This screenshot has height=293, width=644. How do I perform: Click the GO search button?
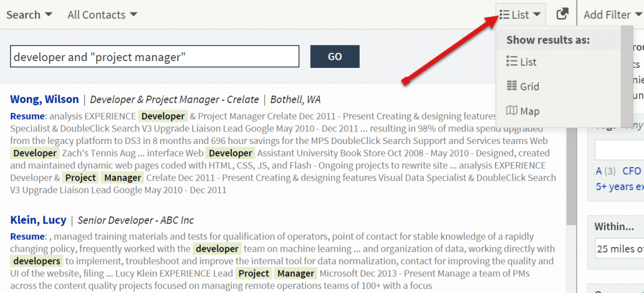[x=335, y=57]
